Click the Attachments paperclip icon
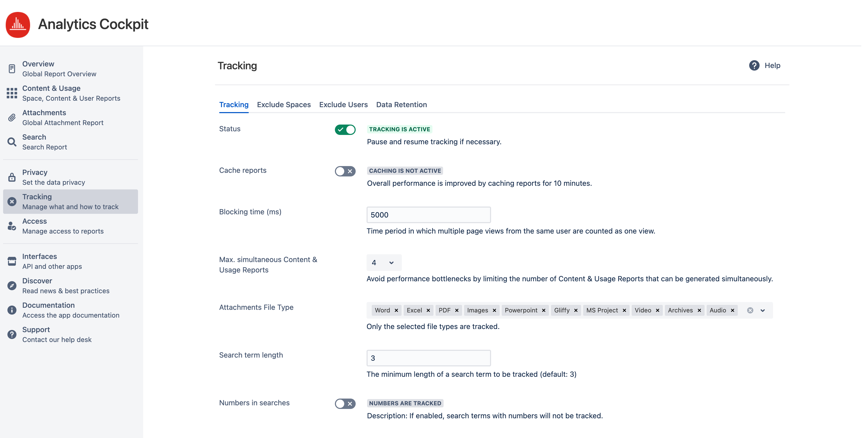This screenshot has width=868, height=438. 12,117
